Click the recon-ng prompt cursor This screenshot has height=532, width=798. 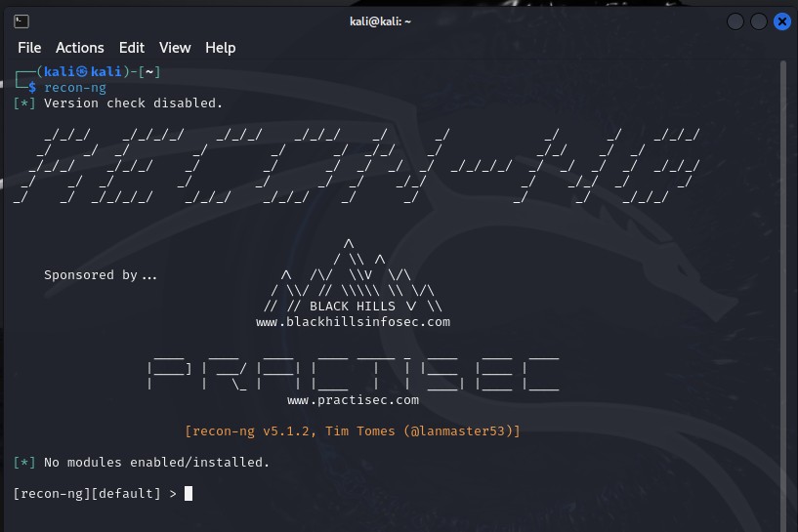click(x=189, y=493)
